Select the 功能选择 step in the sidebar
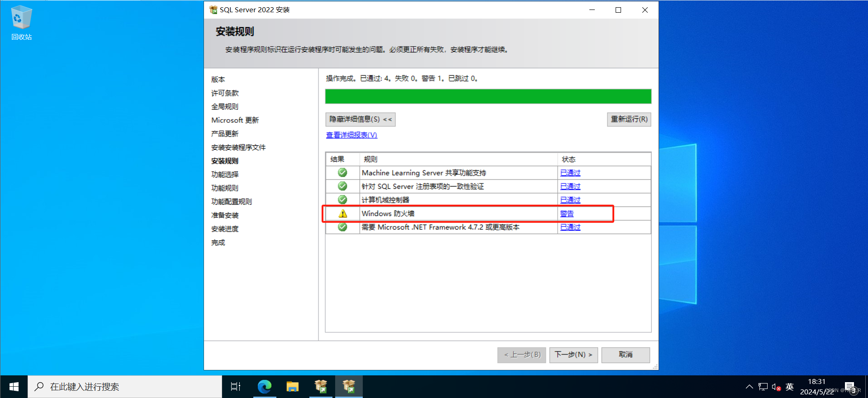The height and width of the screenshot is (398, 868). point(225,174)
